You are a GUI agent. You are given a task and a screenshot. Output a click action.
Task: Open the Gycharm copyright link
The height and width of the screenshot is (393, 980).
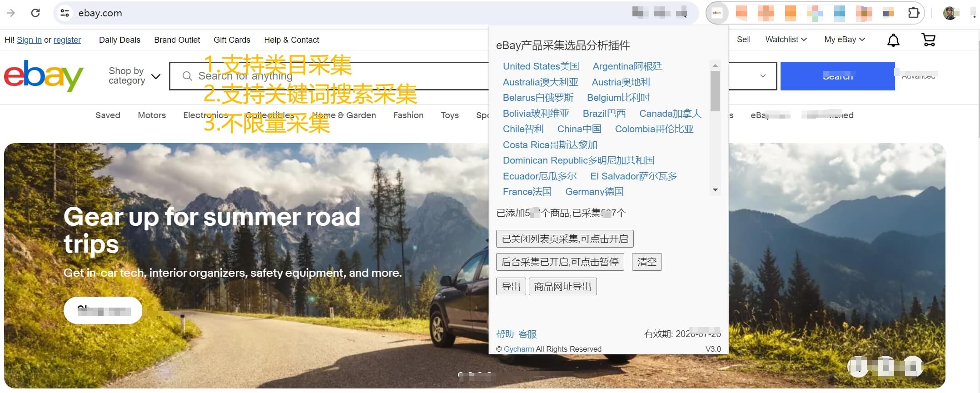[x=519, y=349]
